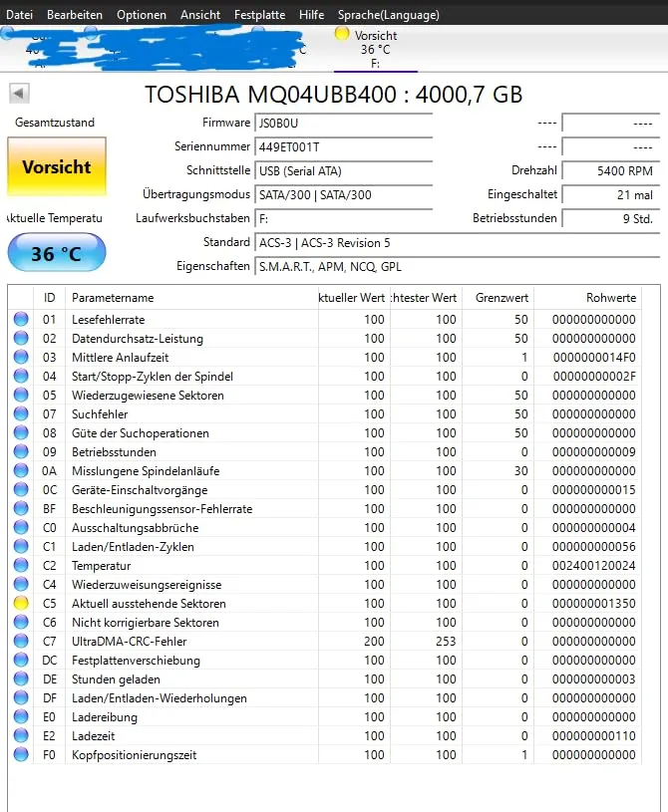Image resolution: width=668 pixels, height=812 pixels.
Task: Click the status icon for Stunden geladen
Action: tap(21, 678)
